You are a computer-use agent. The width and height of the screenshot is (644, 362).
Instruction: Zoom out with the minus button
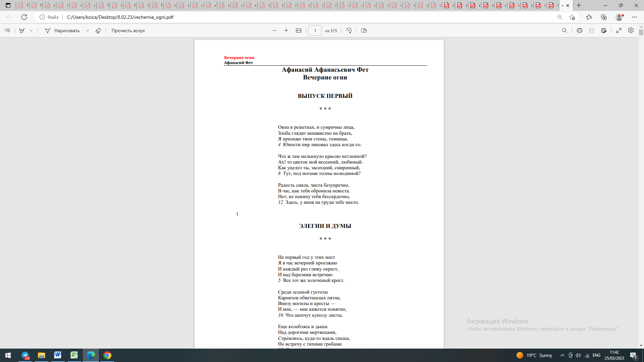coord(274,31)
